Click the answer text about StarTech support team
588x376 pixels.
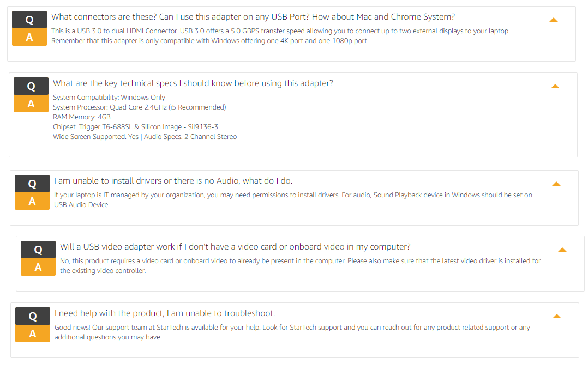[292, 332]
